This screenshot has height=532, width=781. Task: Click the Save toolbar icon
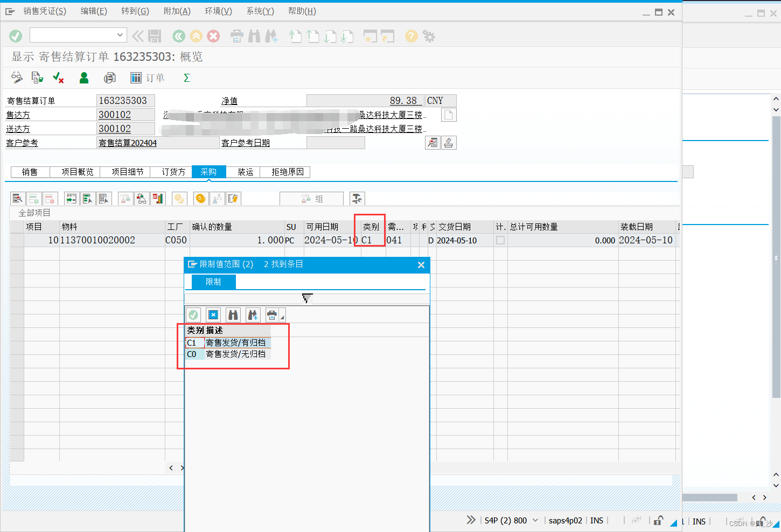156,36
